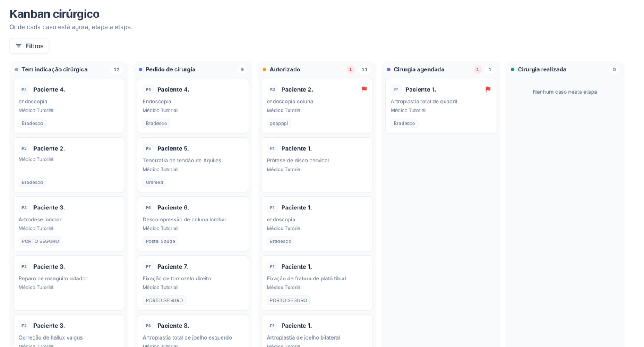The width and height of the screenshot is (644, 347).
Task: Open the Prótese de disco cervical card
Action: [x=317, y=165]
